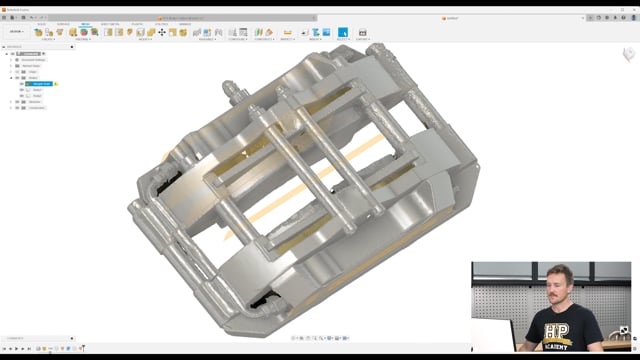The width and height of the screenshot is (640, 360).
Task: Switch to the SHEET METAL toolbar tab
Action: pos(110,24)
